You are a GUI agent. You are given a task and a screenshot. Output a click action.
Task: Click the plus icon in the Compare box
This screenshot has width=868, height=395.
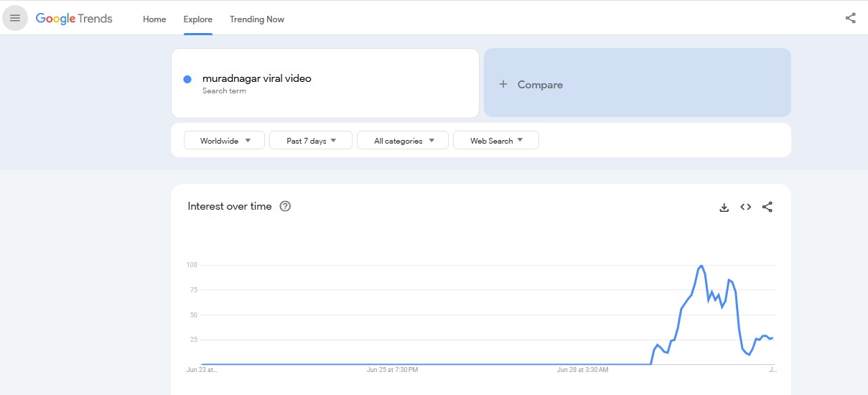pos(503,85)
